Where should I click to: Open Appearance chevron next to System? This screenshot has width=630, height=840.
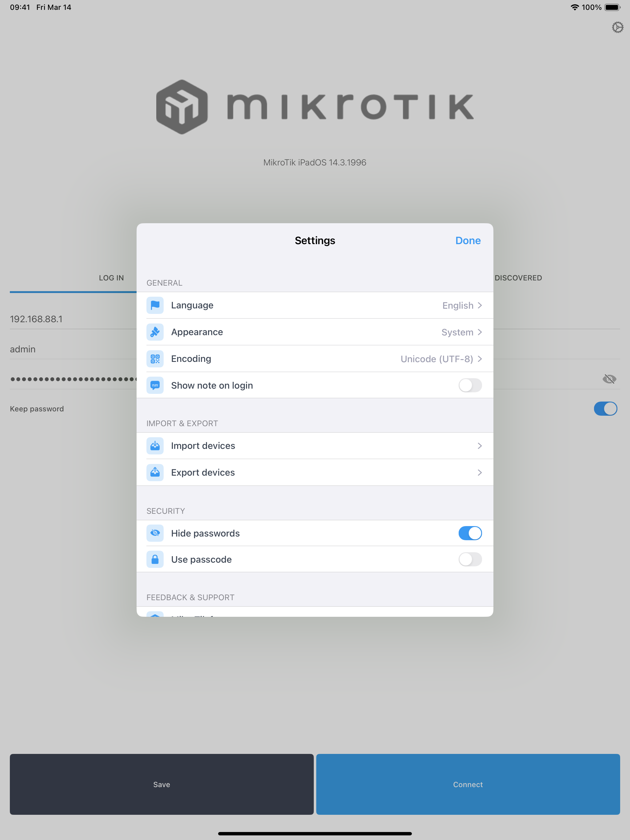pyautogui.click(x=480, y=332)
